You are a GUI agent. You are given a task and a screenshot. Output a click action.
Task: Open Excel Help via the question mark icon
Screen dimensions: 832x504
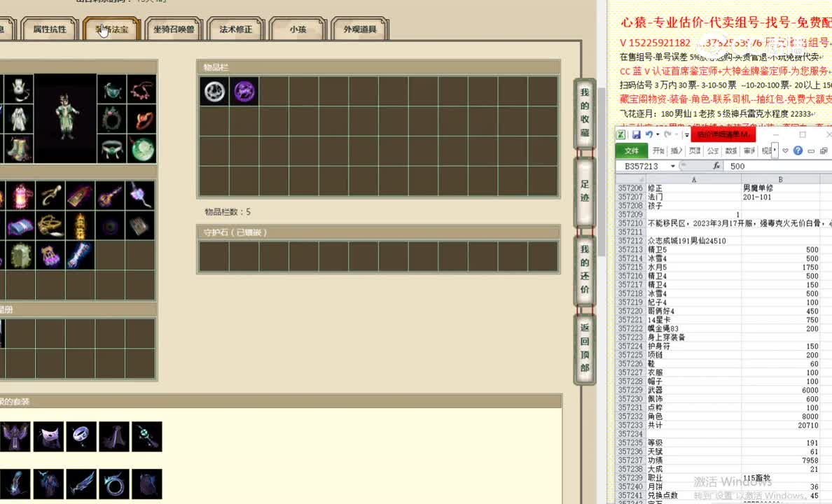click(x=798, y=150)
